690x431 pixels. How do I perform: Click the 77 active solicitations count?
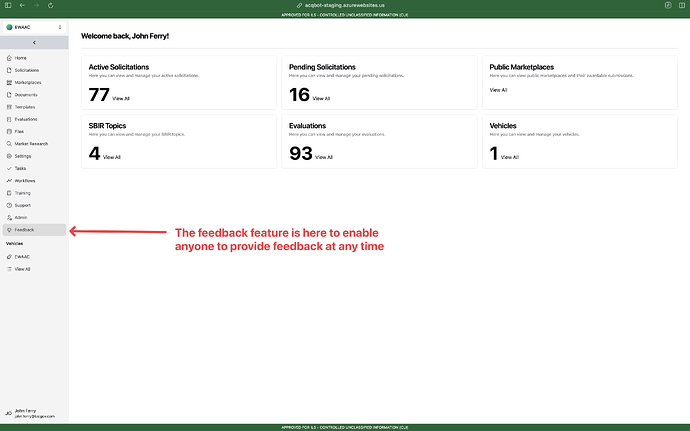point(99,95)
